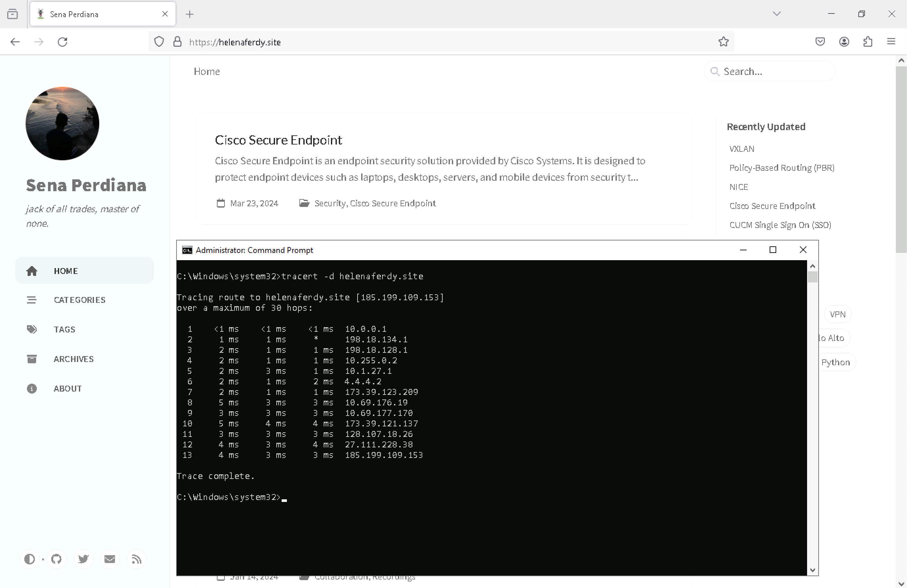Open the RSS feed icon
Screen dimensions: 907x588
(136, 559)
